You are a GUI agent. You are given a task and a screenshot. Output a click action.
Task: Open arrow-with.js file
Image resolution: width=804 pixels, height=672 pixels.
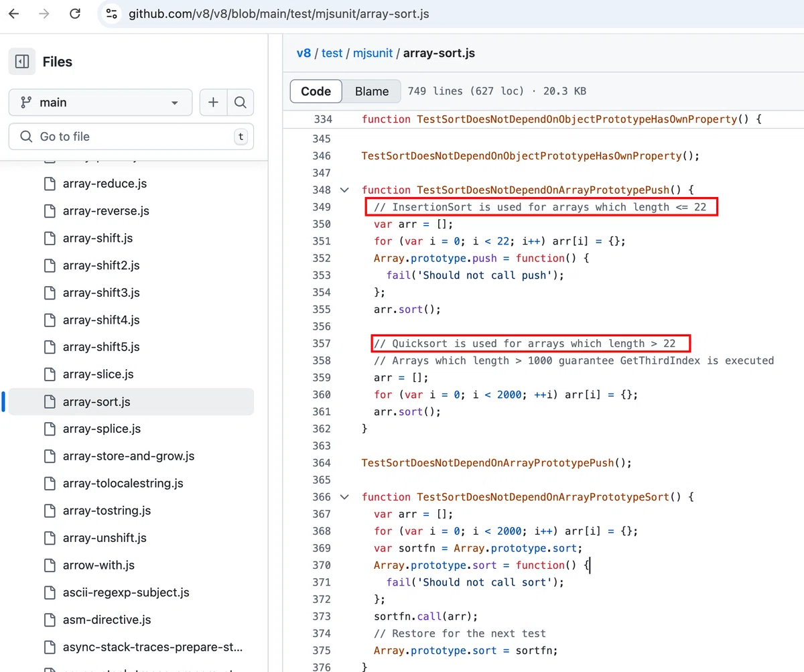coord(98,565)
